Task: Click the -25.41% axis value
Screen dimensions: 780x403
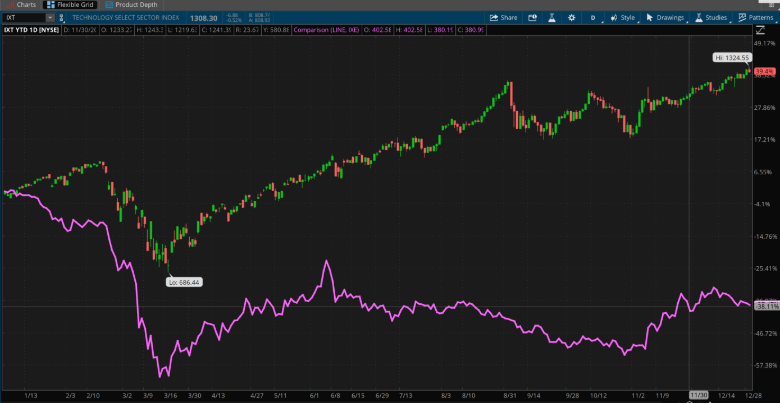Action: pos(766,269)
